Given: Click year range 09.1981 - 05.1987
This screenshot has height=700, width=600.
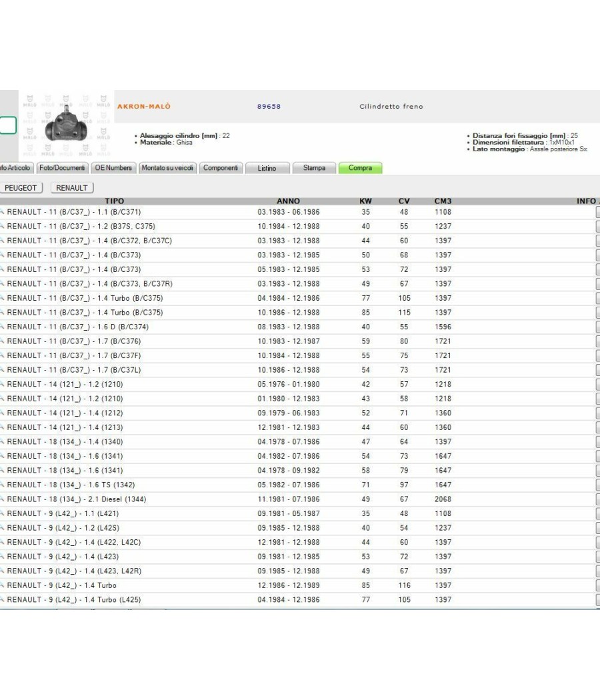Looking at the screenshot, I should 289,513.
